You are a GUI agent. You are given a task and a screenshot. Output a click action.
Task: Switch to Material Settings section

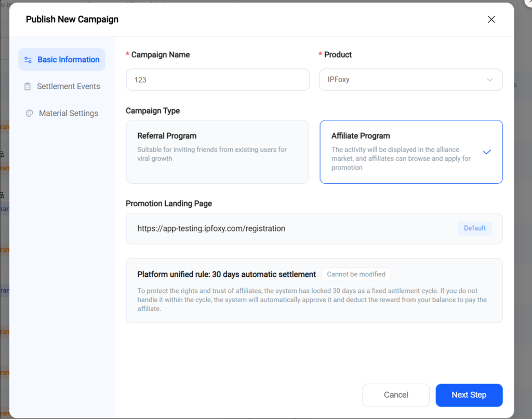[62, 113]
